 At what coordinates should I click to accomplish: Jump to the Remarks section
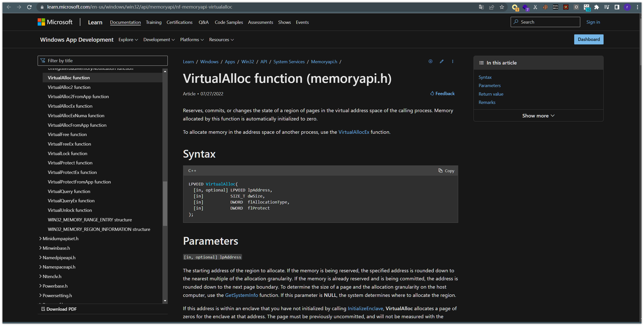tap(487, 102)
